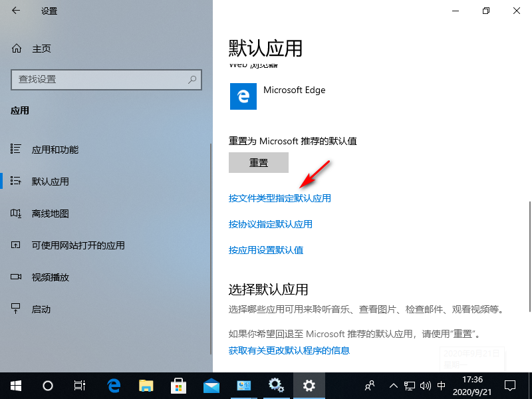
Task: Open Microsoft Store from the taskbar
Action: (178, 385)
